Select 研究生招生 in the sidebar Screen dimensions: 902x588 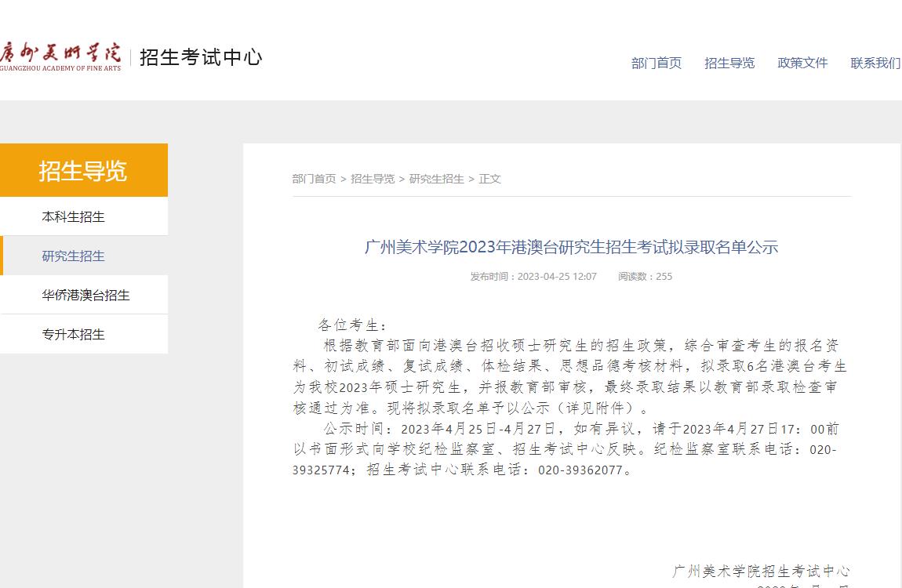[x=84, y=256]
